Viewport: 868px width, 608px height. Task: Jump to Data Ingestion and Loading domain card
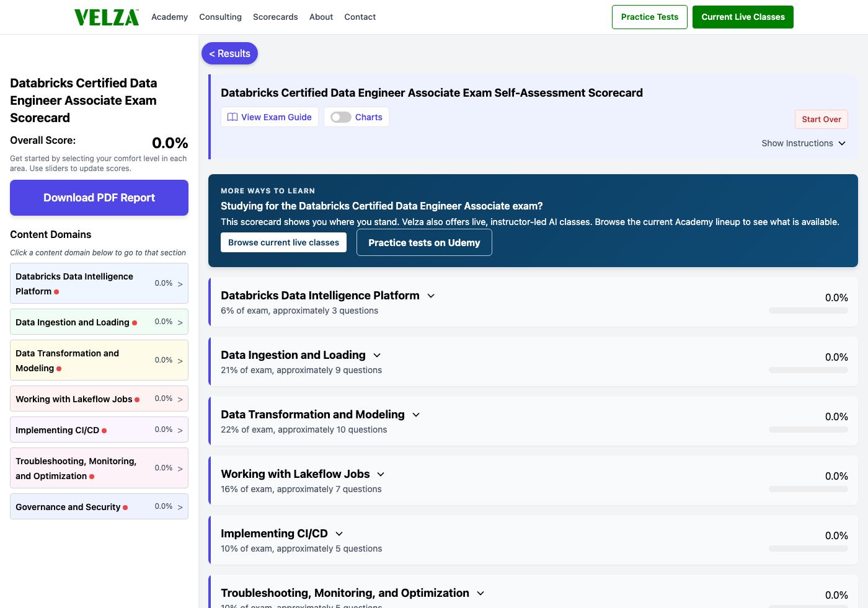99,322
